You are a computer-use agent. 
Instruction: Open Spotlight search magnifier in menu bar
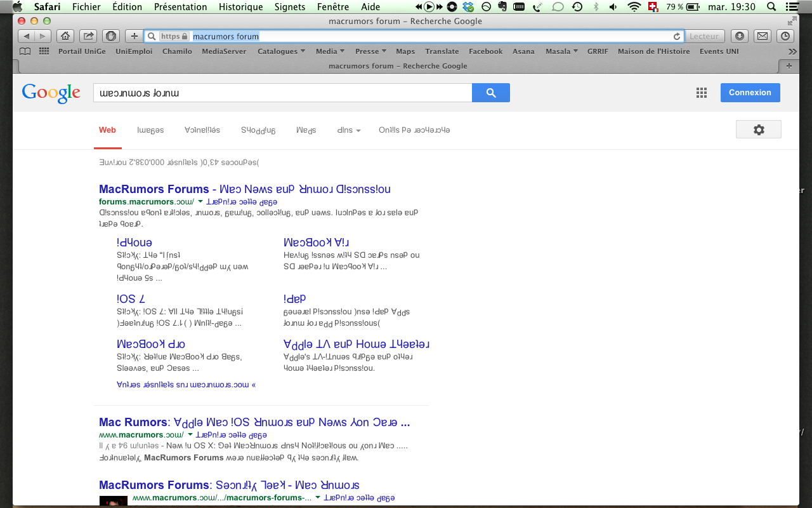pos(771,7)
